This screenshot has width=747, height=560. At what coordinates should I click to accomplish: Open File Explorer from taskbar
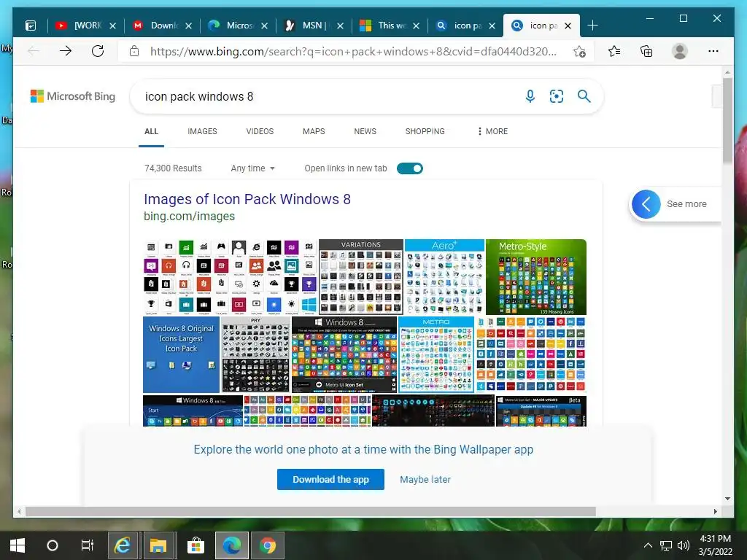(158, 545)
